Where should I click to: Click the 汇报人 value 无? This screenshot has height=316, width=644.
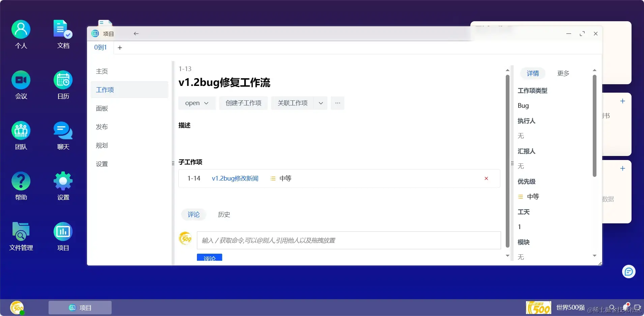tap(521, 166)
